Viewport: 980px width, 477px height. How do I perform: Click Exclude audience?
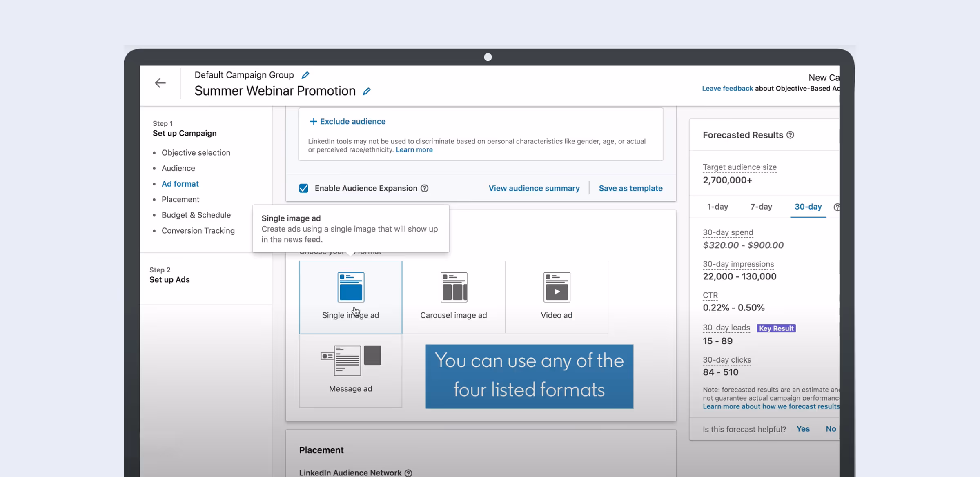(x=347, y=121)
